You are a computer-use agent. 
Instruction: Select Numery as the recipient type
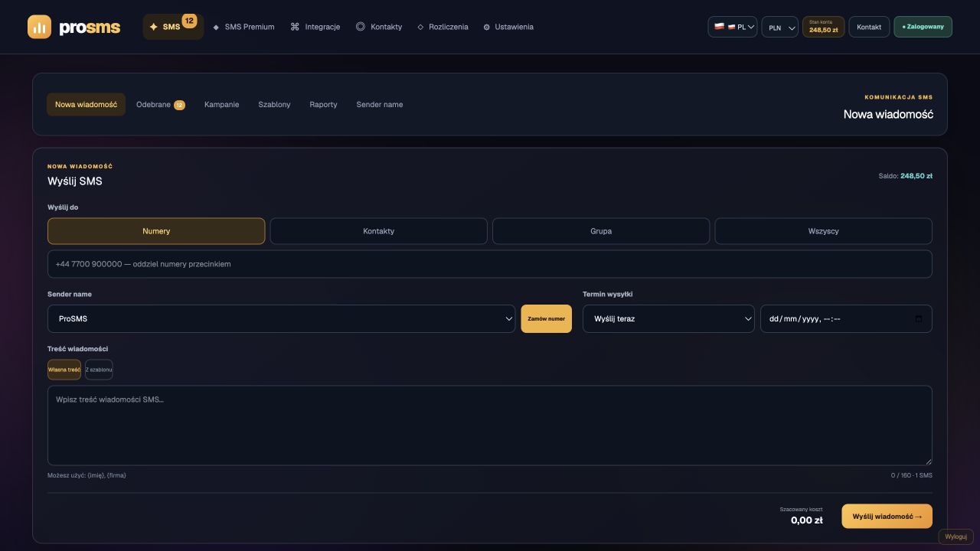pyautogui.click(x=156, y=231)
